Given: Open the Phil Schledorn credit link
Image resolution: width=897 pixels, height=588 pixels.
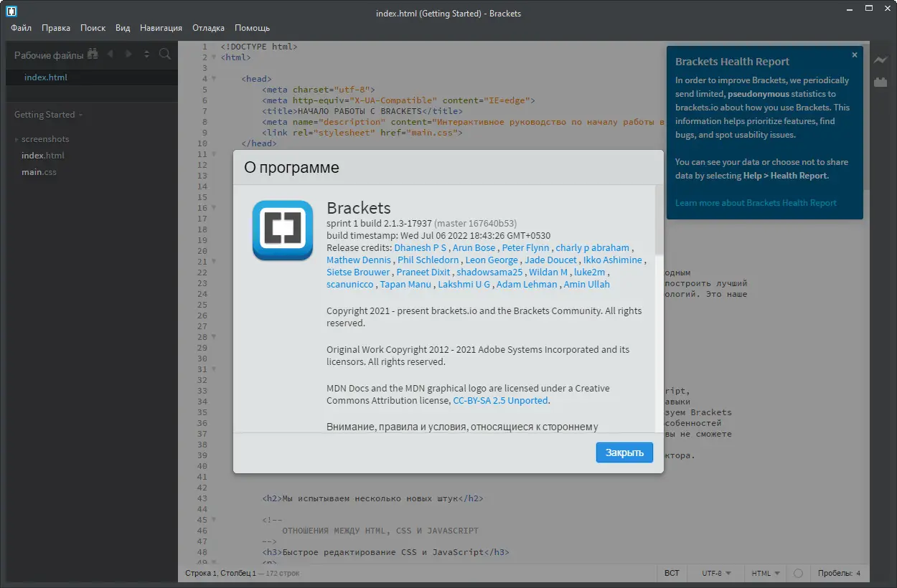Looking at the screenshot, I should [428, 260].
